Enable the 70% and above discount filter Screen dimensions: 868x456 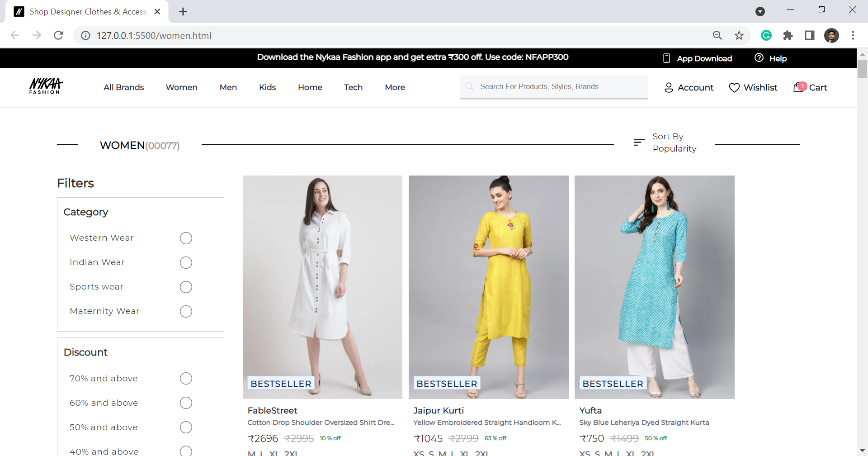click(x=186, y=378)
